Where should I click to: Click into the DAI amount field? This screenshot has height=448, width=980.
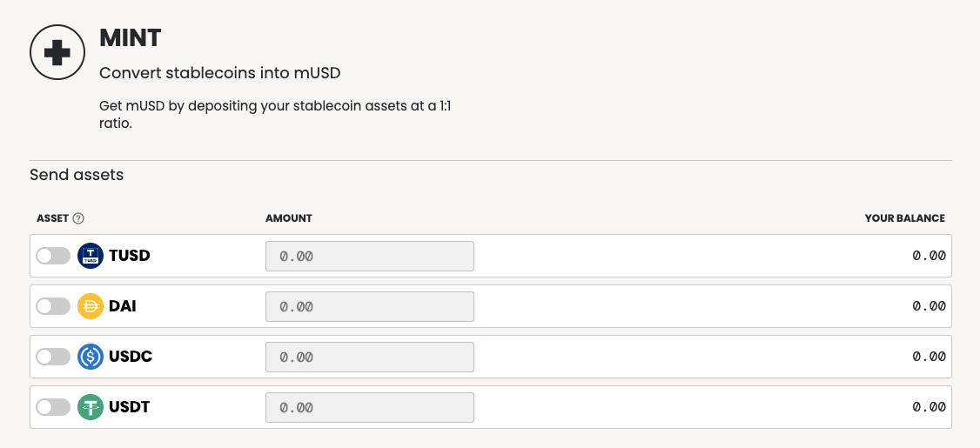pyautogui.click(x=369, y=306)
